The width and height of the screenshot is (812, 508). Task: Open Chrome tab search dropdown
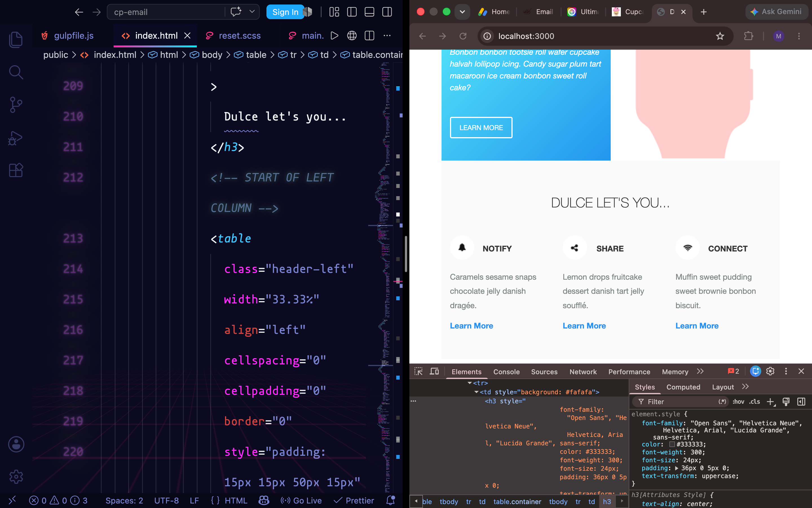(462, 12)
